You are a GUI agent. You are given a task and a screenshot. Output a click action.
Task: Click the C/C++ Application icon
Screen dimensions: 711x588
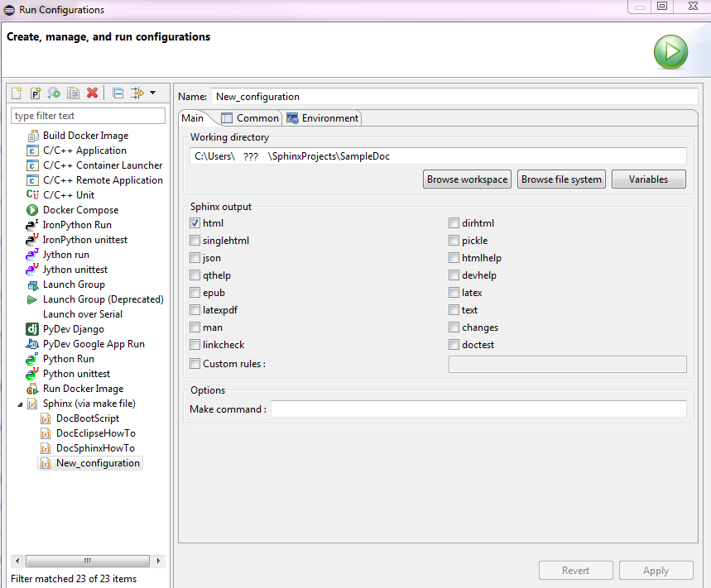32,151
